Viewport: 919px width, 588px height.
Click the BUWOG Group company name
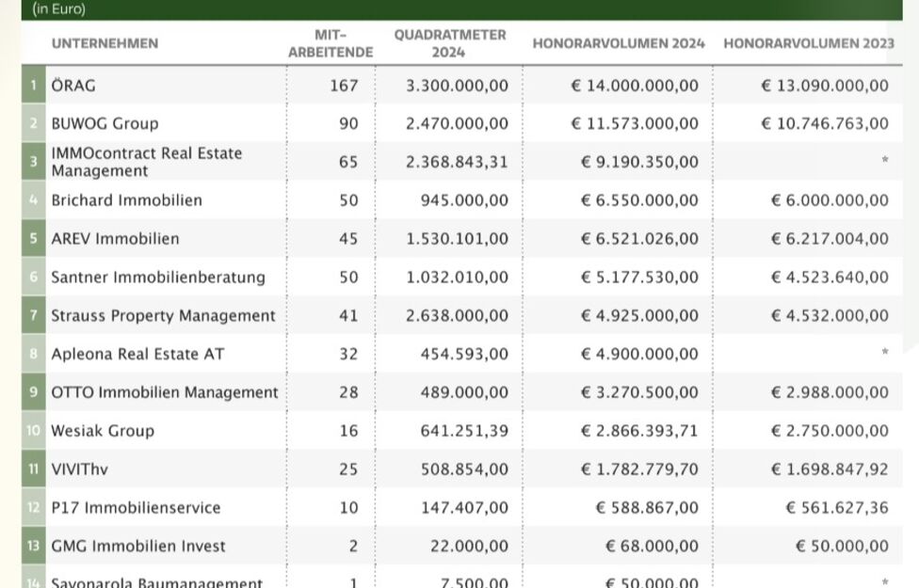(x=105, y=123)
